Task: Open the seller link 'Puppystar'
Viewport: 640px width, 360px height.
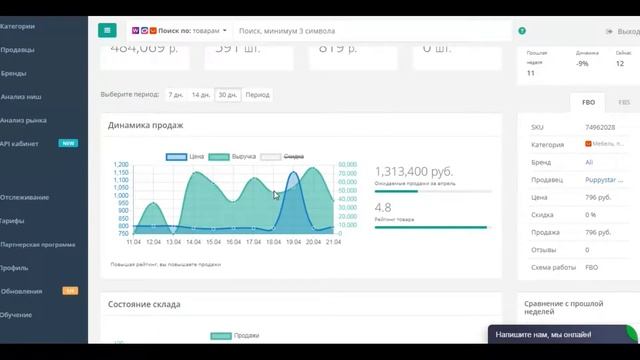Action: click(604, 180)
